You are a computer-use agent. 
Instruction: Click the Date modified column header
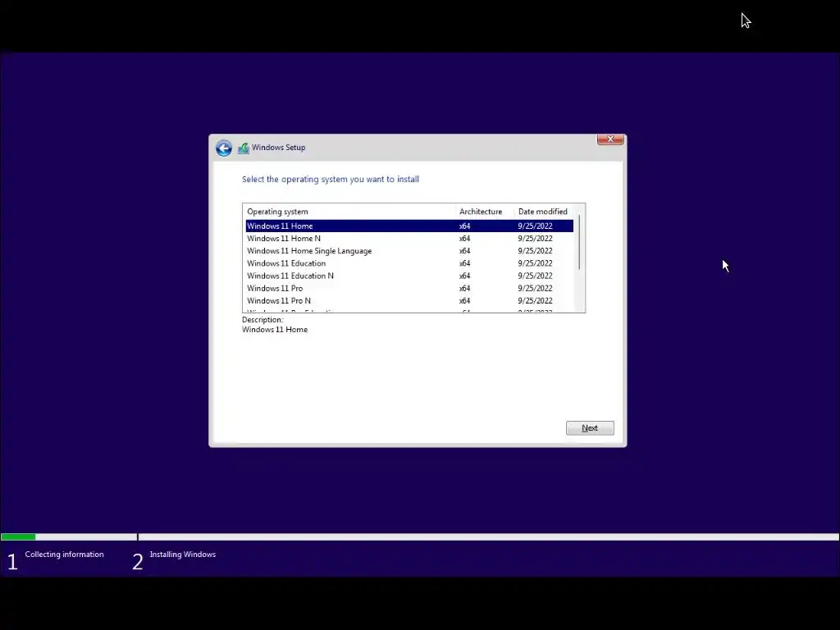point(543,212)
